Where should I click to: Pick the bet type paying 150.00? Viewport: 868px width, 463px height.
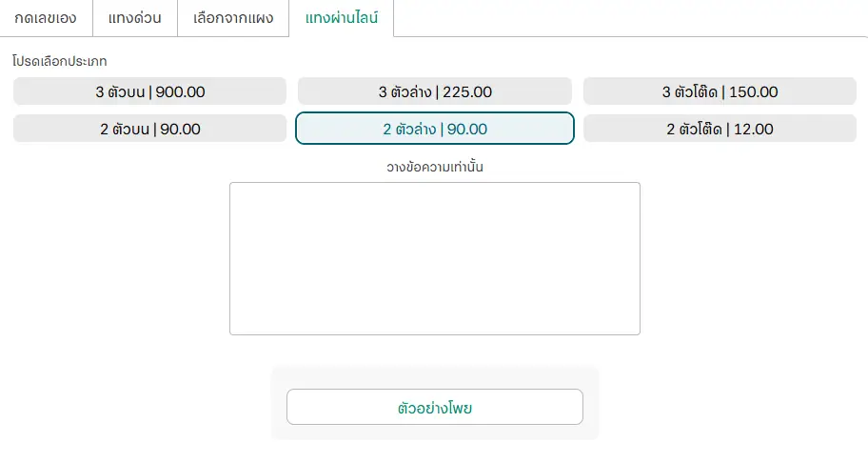[720, 91]
